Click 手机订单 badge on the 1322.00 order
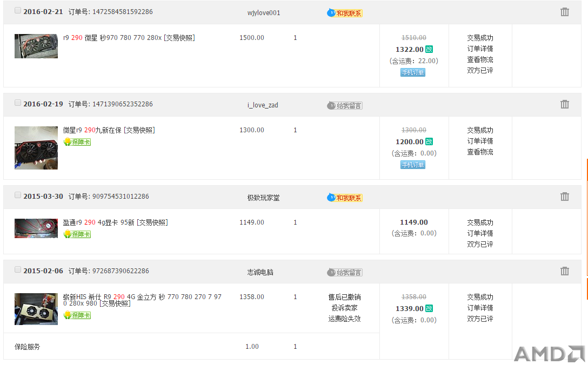 tap(413, 72)
